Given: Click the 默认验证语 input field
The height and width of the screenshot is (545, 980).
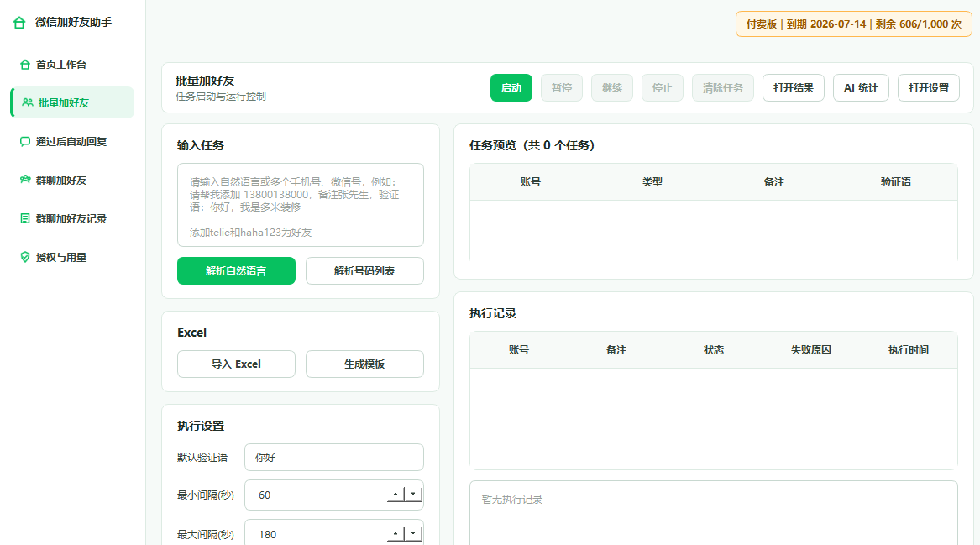Looking at the screenshot, I should [x=334, y=458].
